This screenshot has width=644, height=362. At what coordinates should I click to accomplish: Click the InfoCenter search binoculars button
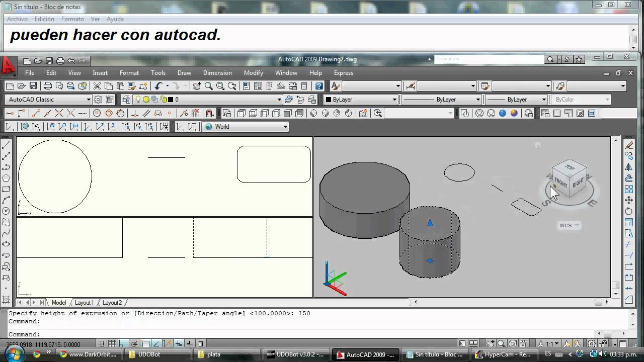[550, 59]
